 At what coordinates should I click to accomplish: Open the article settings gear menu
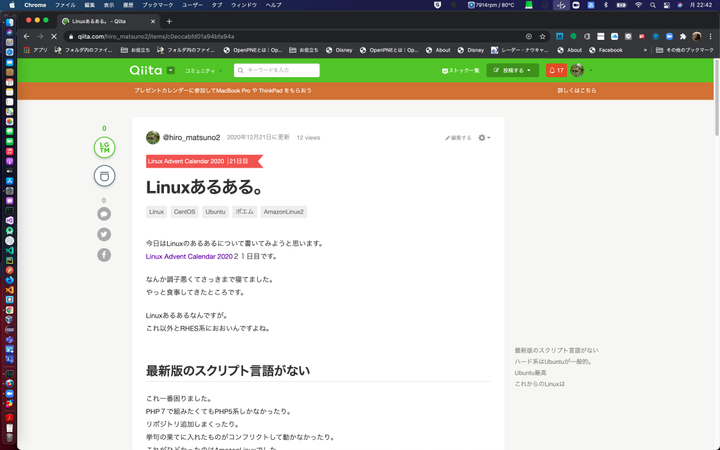click(x=484, y=137)
